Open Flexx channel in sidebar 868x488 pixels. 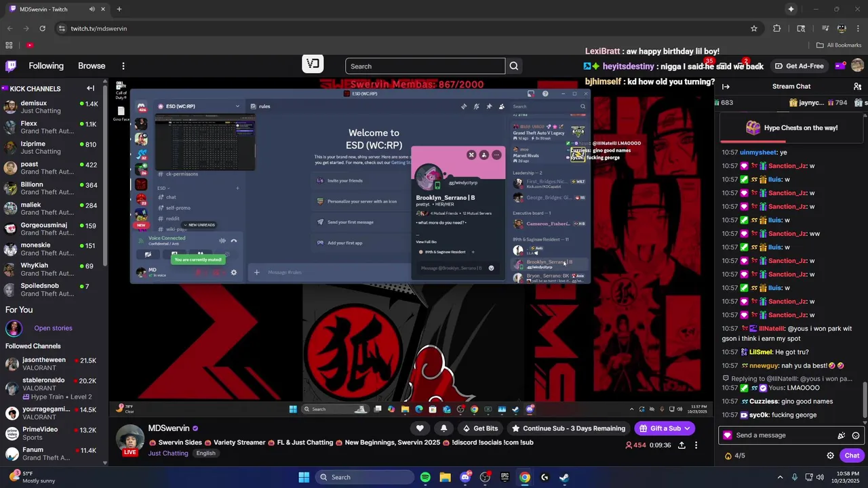pyautogui.click(x=52, y=127)
